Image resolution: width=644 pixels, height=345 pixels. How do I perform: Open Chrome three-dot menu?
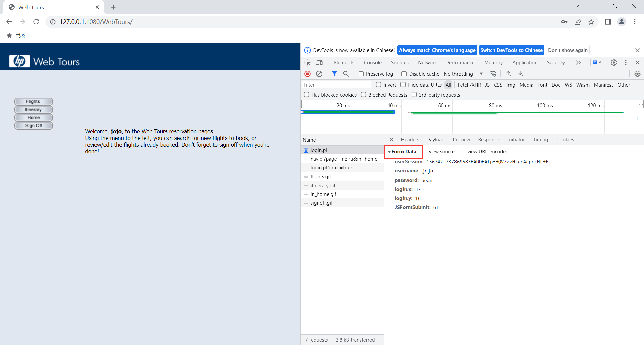point(635,22)
